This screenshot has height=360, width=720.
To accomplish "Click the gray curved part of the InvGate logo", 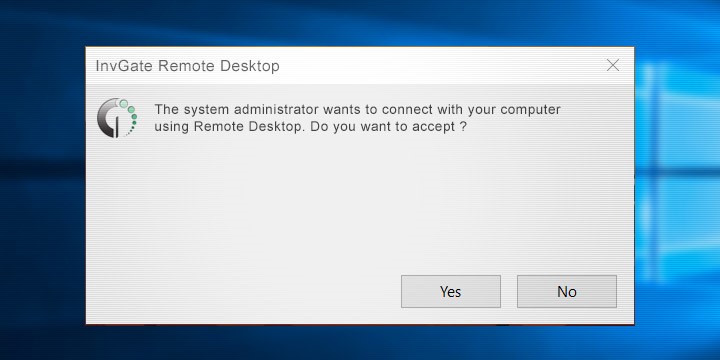I will 107,118.
